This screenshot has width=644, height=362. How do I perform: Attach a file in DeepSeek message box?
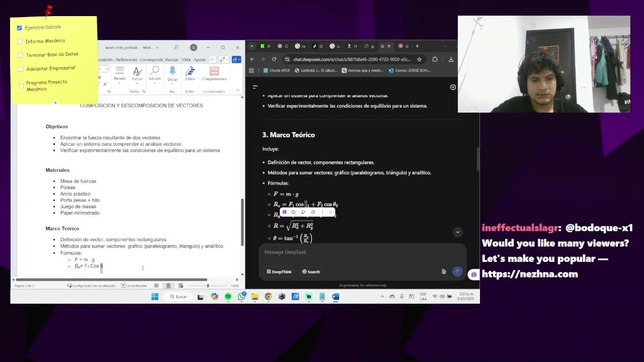click(444, 271)
